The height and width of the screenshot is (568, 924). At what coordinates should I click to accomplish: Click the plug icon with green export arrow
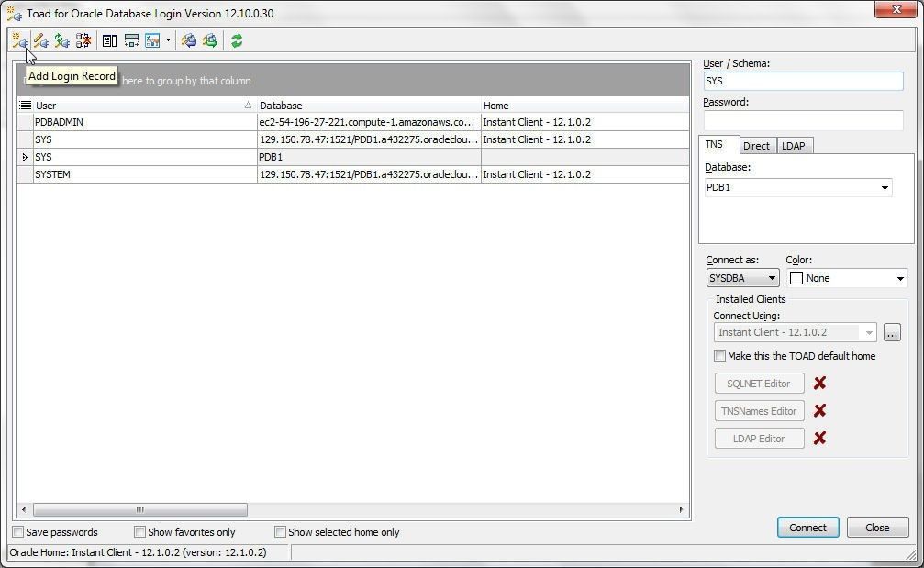tap(210, 40)
